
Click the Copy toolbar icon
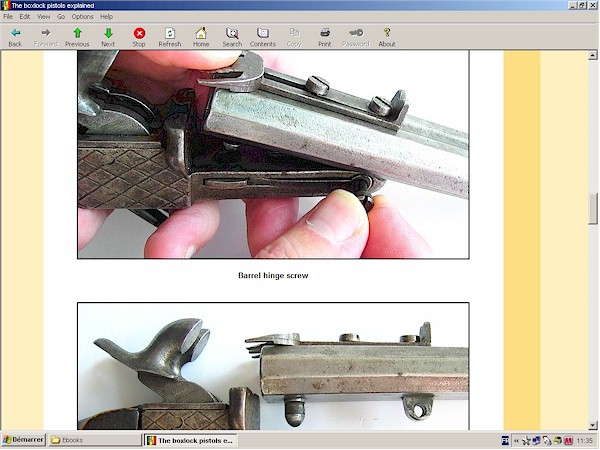(x=294, y=37)
